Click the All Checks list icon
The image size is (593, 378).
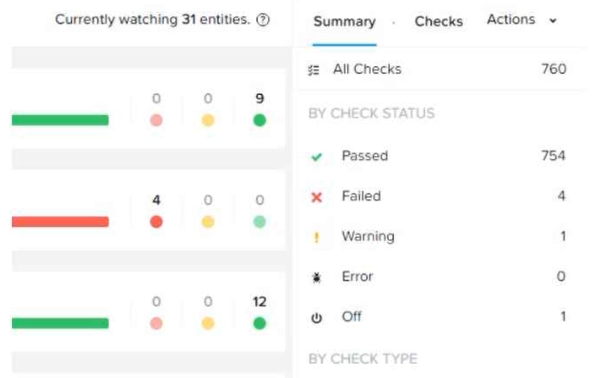(x=314, y=70)
